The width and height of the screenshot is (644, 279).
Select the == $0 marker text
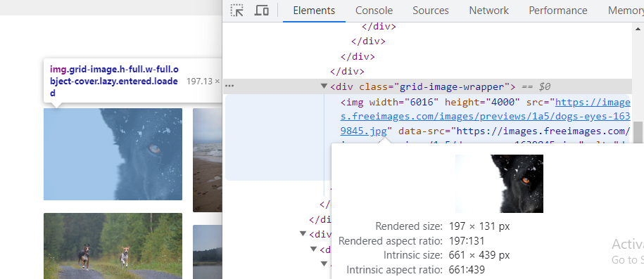(x=536, y=86)
